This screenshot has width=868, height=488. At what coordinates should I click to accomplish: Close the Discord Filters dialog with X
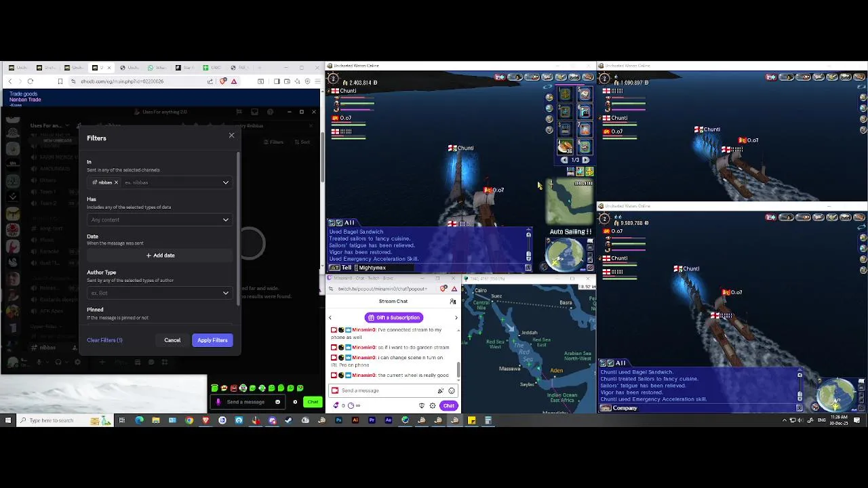tap(231, 136)
